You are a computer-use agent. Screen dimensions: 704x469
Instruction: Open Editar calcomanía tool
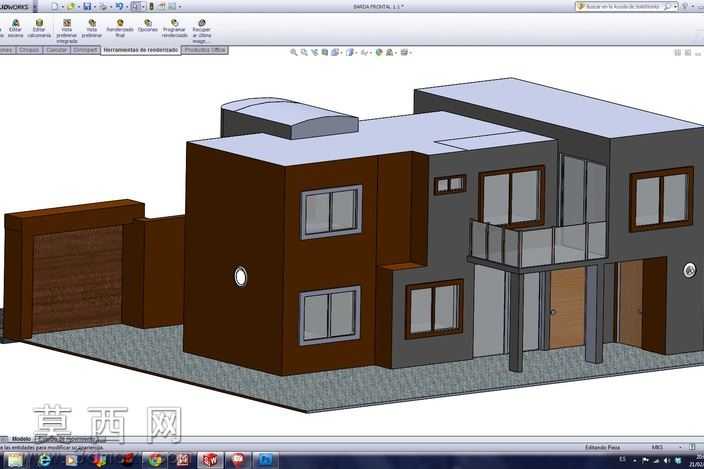pos(39,29)
